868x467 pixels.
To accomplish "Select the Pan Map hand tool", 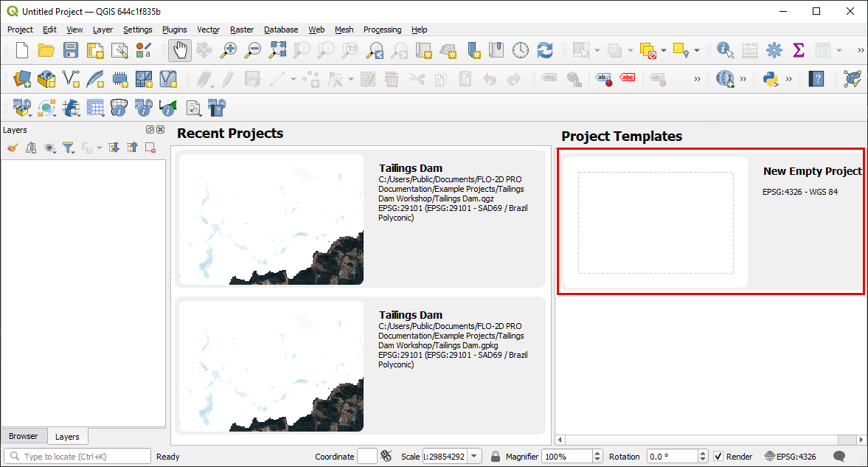I will coord(179,50).
